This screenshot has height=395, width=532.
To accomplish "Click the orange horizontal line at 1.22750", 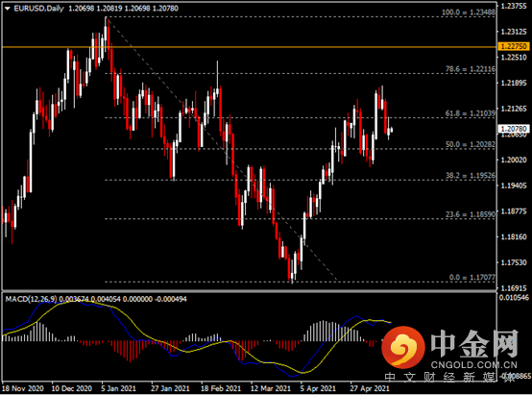I will point(249,47).
